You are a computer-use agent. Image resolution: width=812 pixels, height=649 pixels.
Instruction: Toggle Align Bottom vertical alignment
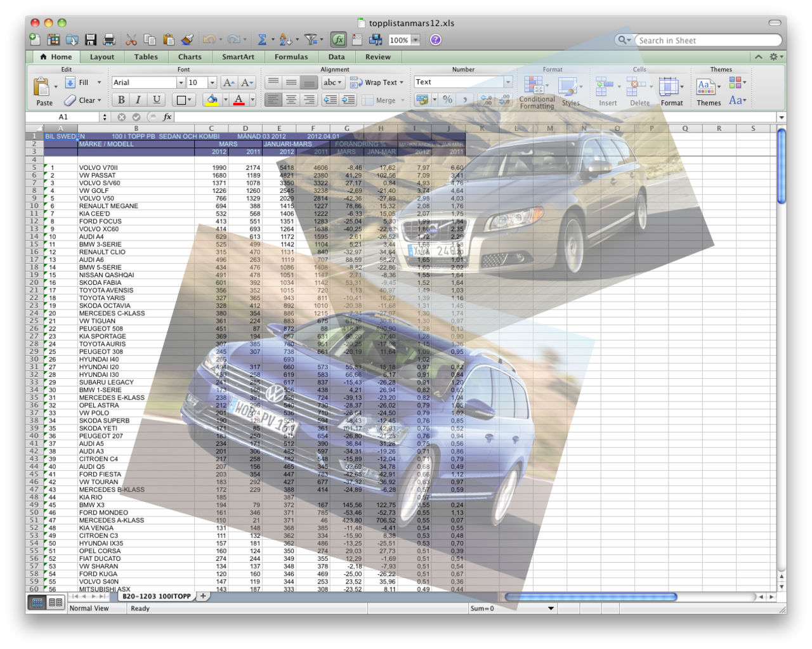coord(308,82)
